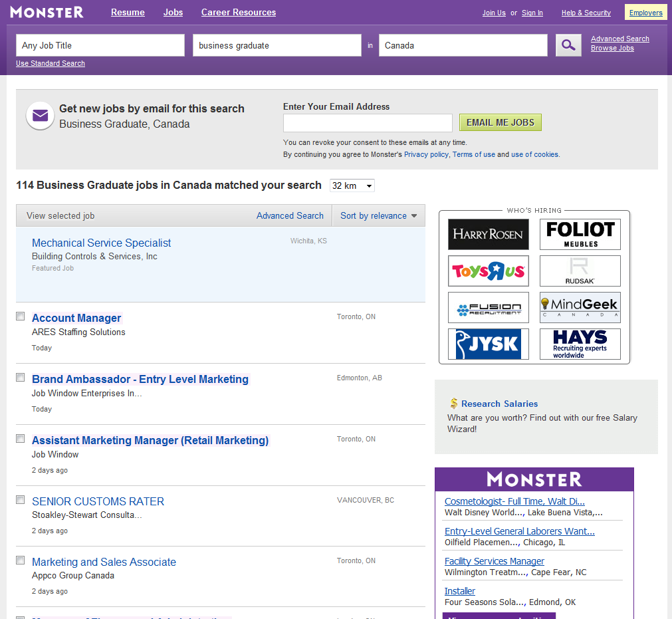Image resolution: width=672 pixels, height=619 pixels.
Task: Open the 32 km radius dropdown
Action: click(352, 186)
